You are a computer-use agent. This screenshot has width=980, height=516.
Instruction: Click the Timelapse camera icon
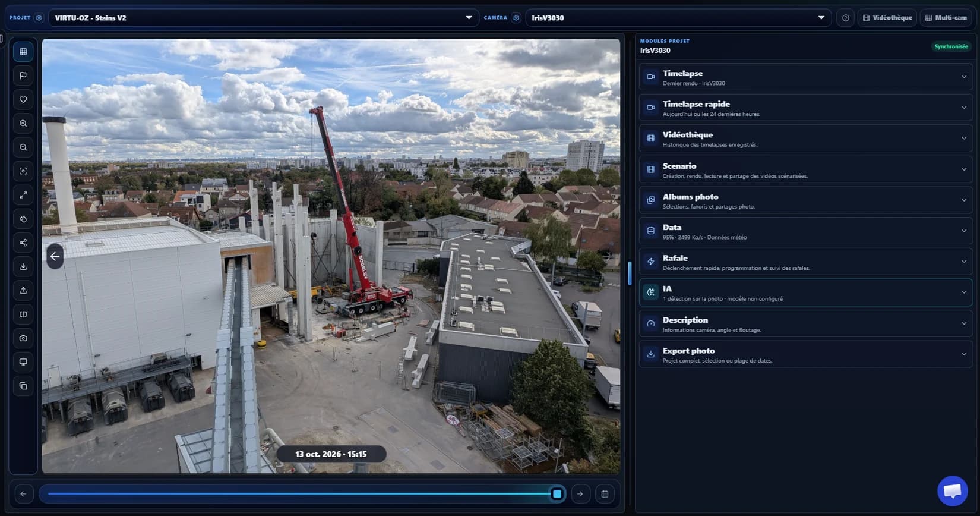[651, 77]
